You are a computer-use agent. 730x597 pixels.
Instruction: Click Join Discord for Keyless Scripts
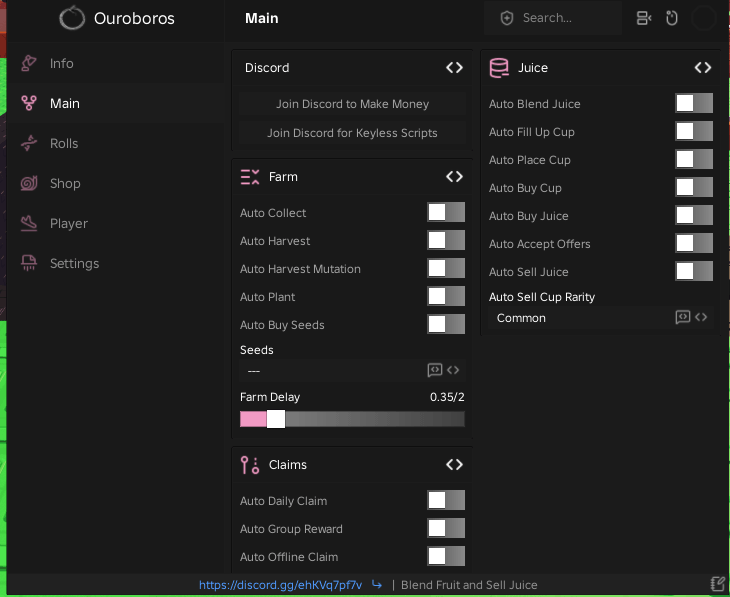pyautogui.click(x=352, y=133)
